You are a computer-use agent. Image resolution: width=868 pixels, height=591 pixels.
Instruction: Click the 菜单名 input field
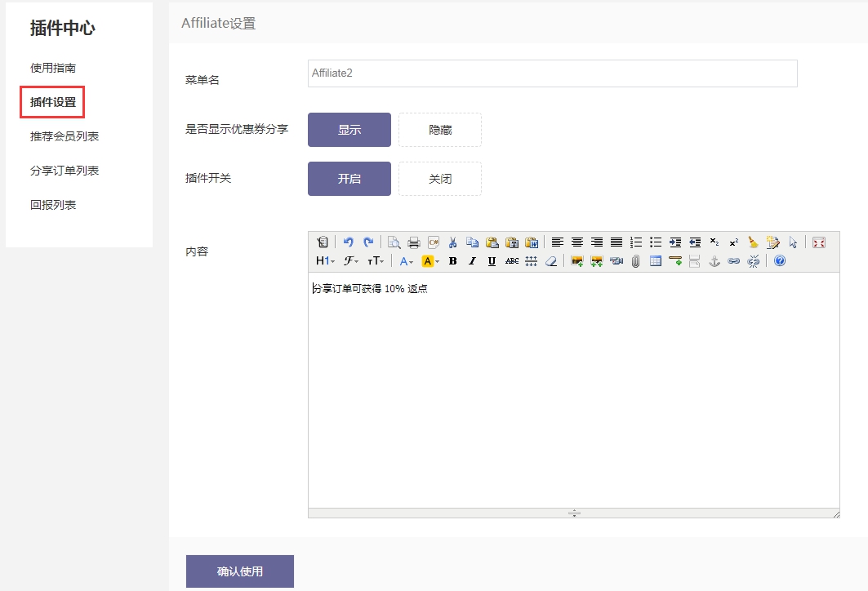(x=552, y=73)
